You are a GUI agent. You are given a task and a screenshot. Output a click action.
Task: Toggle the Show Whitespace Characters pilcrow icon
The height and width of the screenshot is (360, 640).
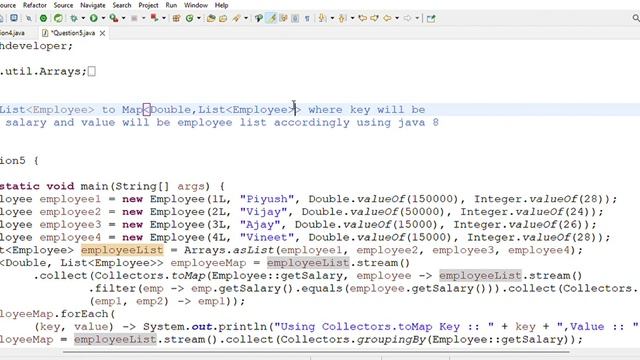[x=307, y=18]
